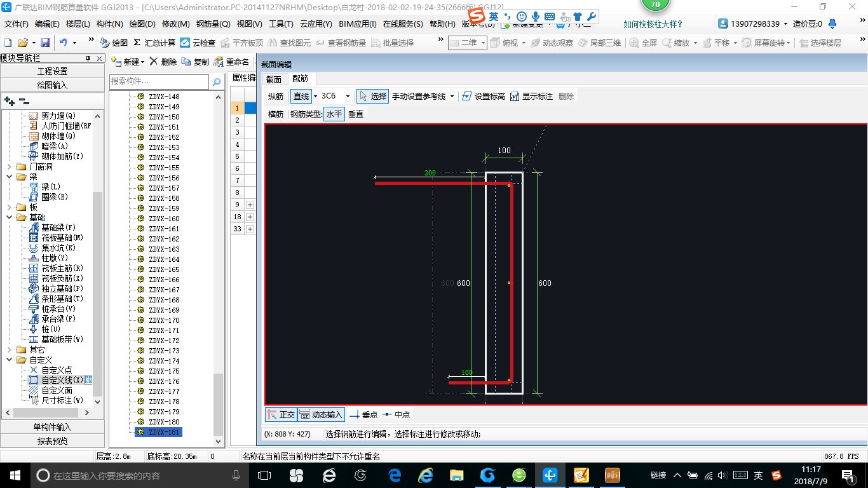868x488 pixels.
Task: Expand the 其它 folder
Action: coord(9,349)
